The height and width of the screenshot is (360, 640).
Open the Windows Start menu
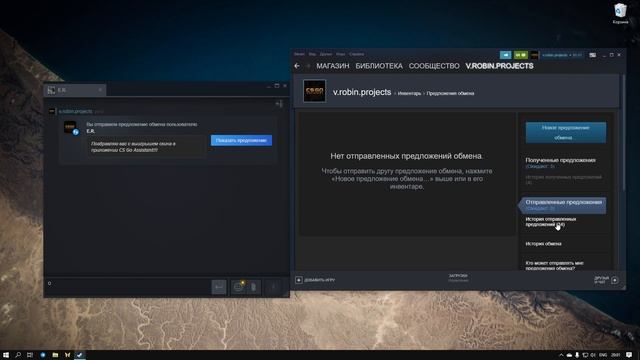coord(6,355)
